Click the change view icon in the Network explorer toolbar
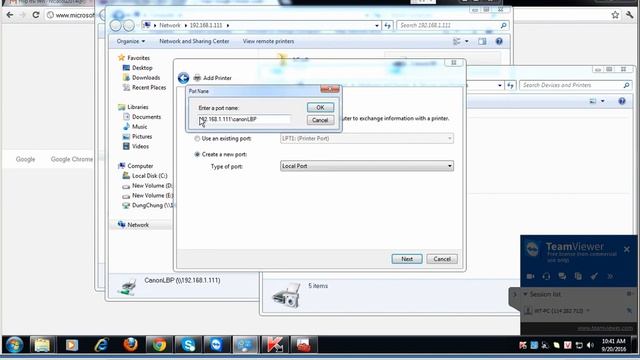 click(457, 41)
